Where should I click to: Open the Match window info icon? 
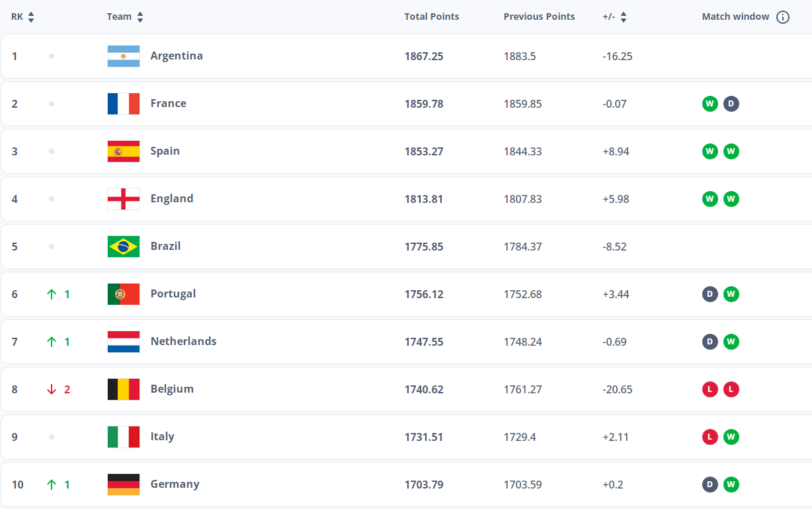click(x=783, y=17)
